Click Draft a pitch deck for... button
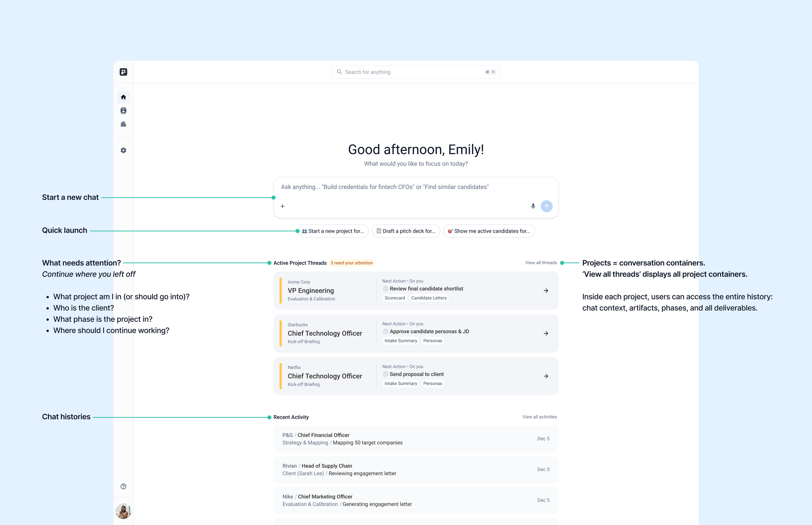 [406, 231]
